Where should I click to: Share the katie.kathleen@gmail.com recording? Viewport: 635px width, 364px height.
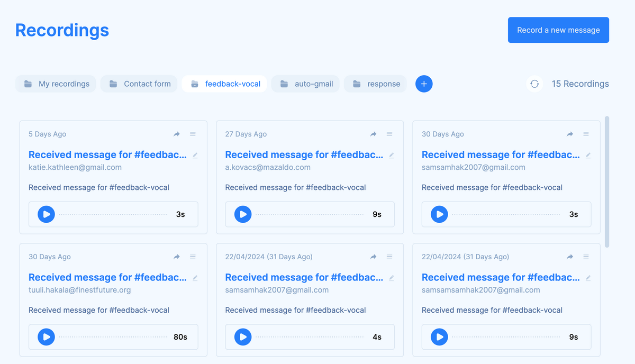177,134
